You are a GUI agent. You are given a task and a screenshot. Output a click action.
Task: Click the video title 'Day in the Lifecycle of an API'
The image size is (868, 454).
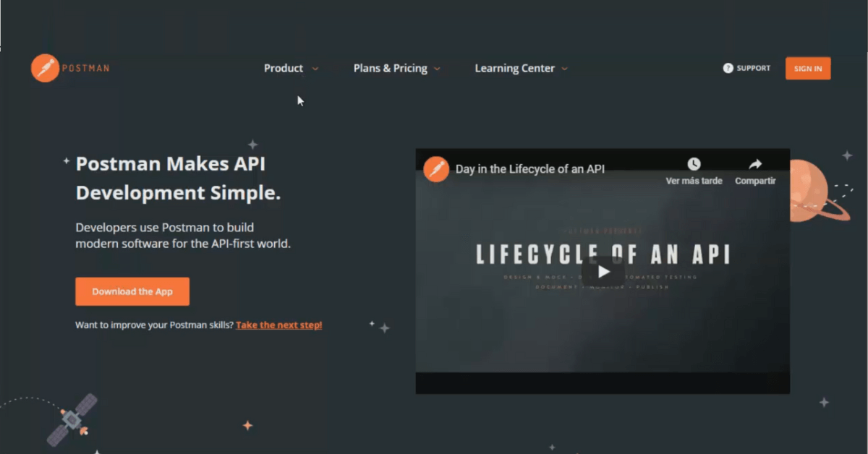point(529,169)
